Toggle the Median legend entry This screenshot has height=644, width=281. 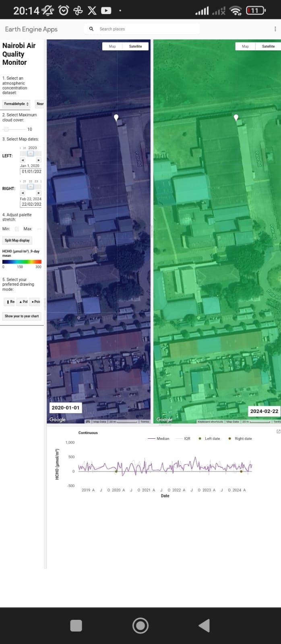coord(159,439)
